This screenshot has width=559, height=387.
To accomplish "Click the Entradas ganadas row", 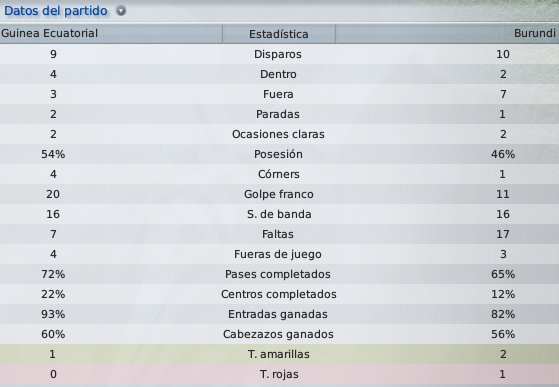I will point(280,314).
